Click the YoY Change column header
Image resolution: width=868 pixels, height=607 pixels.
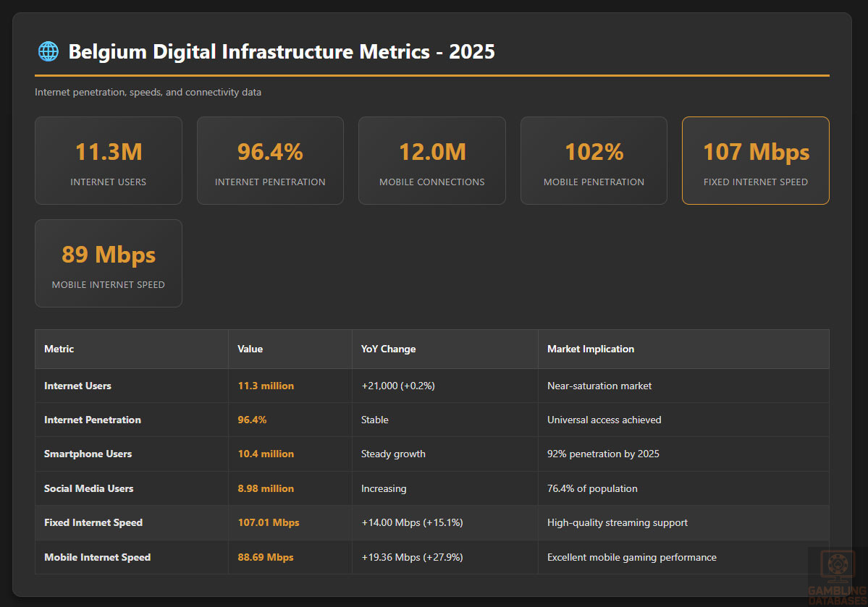[x=388, y=349]
